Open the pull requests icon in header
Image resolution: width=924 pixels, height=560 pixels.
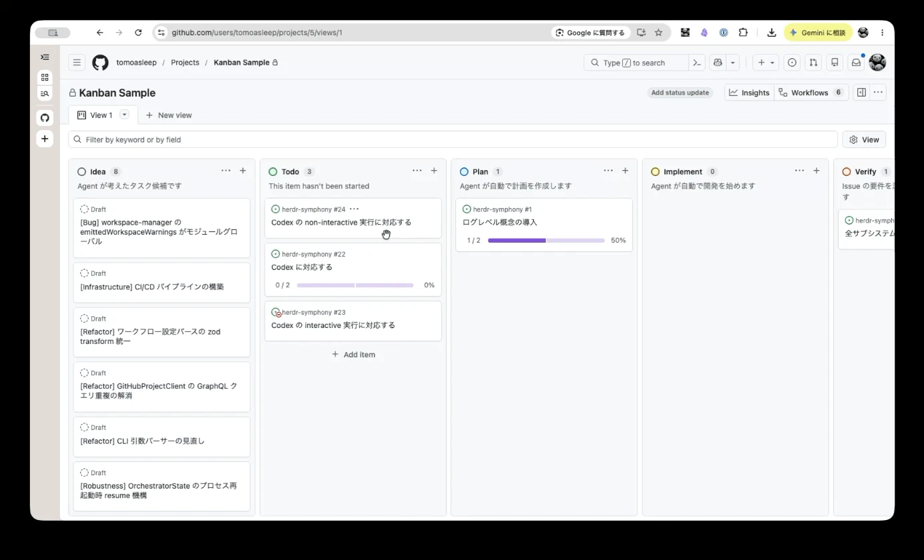click(x=813, y=63)
